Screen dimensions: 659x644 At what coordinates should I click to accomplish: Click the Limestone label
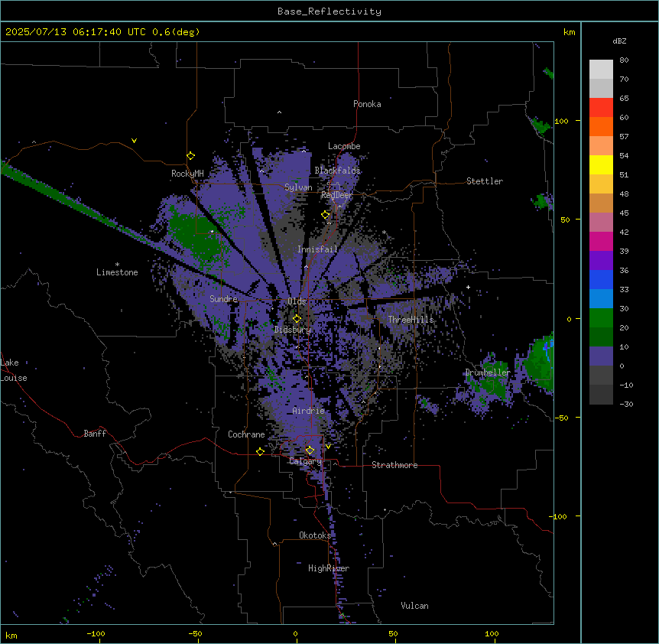117,272
